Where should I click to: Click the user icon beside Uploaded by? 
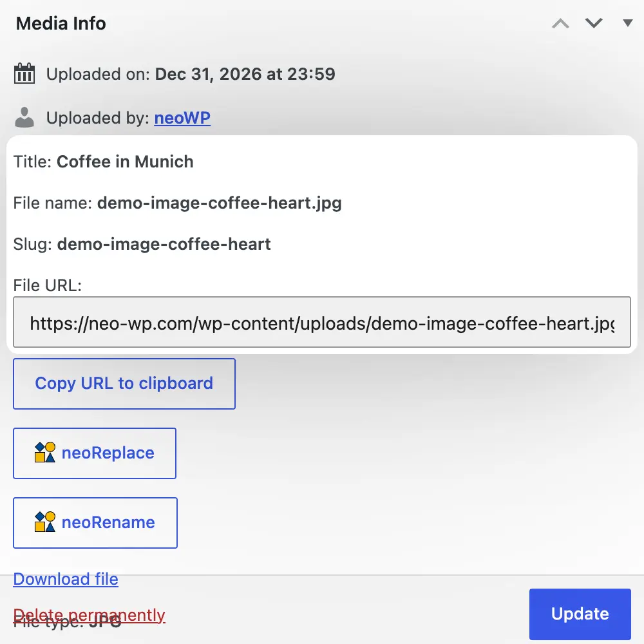coord(24,117)
